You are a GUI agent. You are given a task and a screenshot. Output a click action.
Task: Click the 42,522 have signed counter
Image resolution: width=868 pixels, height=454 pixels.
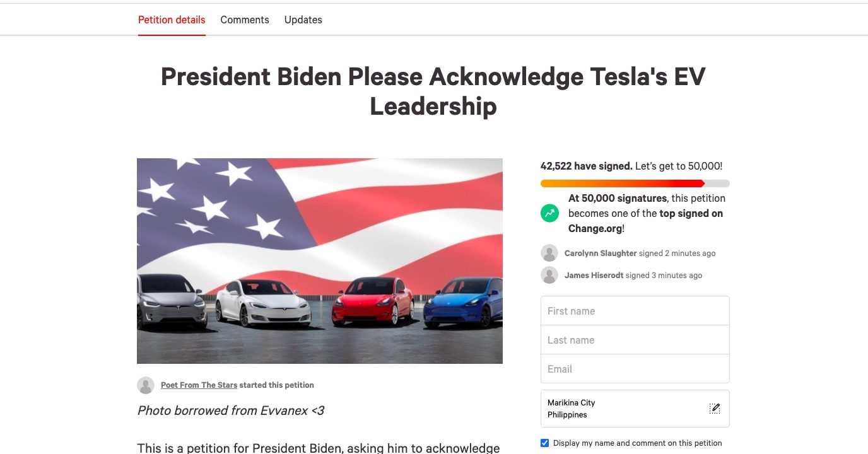tap(587, 166)
